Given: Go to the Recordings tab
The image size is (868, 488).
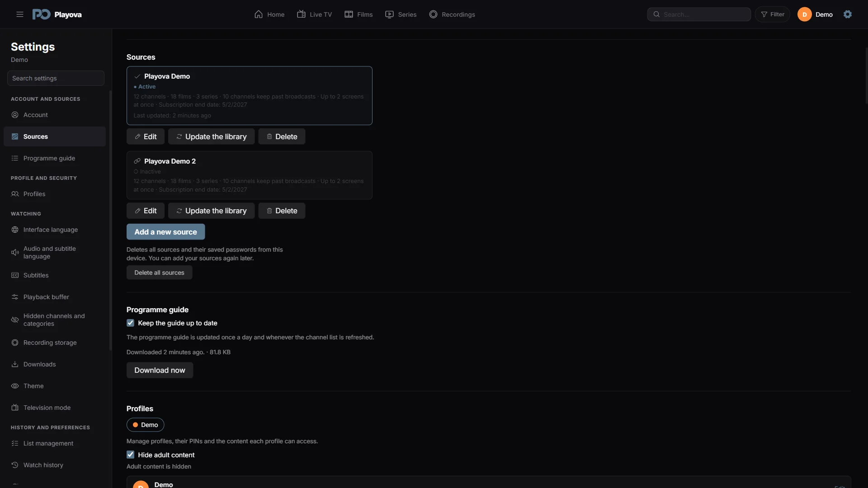Looking at the screenshot, I should click(x=452, y=14).
